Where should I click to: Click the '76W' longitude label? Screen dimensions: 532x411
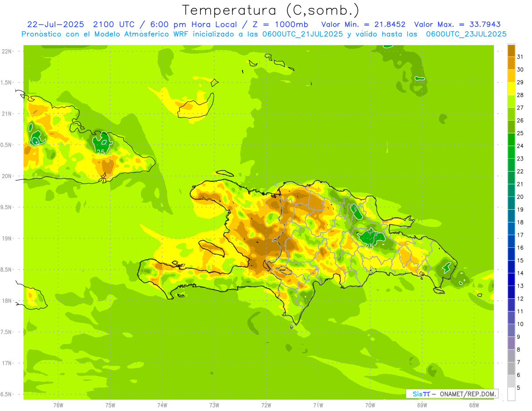pyautogui.click(x=58, y=405)
